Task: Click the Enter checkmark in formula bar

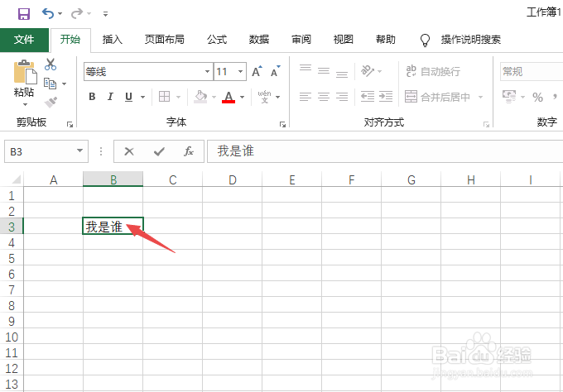Action: (159, 151)
